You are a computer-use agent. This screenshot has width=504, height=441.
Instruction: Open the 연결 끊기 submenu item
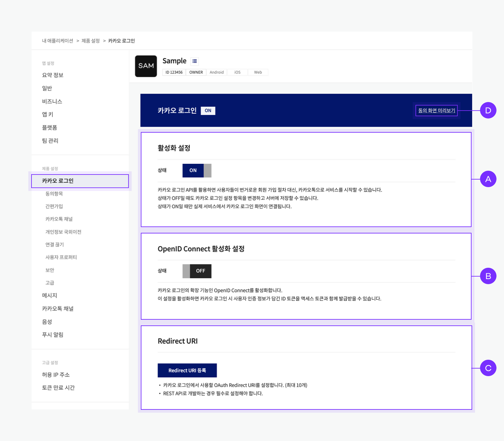[x=54, y=245]
